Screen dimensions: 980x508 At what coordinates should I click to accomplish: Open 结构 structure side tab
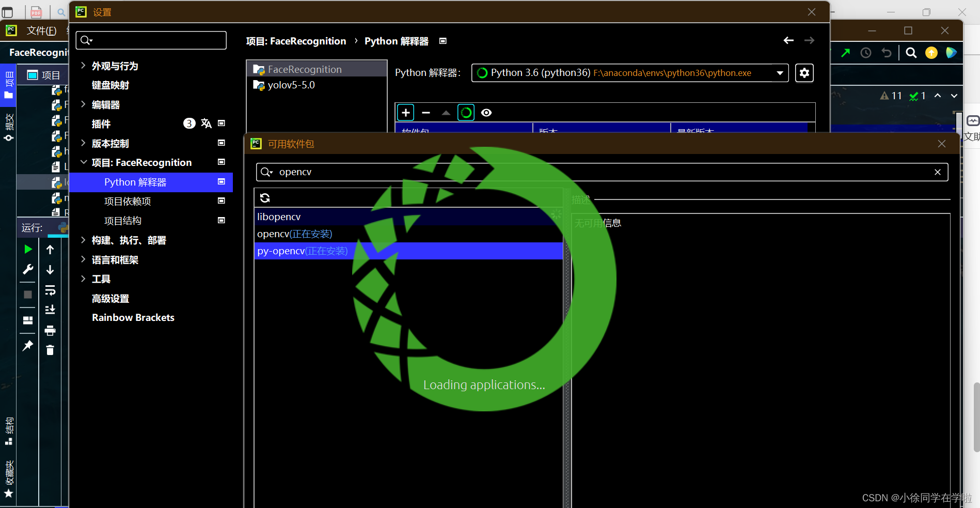click(9, 430)
